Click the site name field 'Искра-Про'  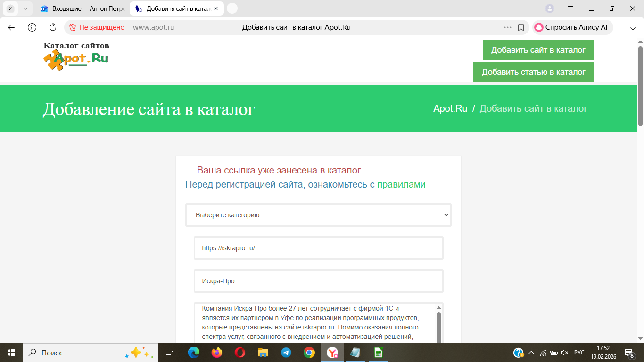coord(319,281)
